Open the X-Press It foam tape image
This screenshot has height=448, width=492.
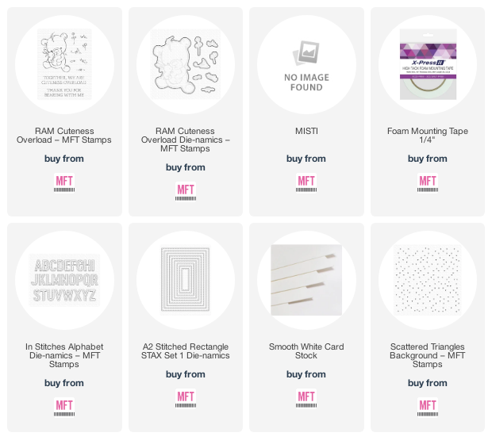428,64
